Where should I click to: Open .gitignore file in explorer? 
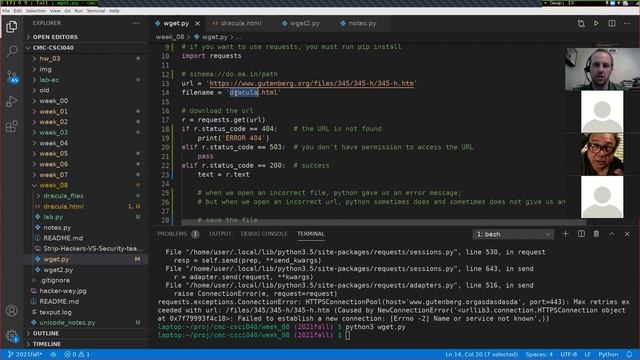[x=55, y=280]
